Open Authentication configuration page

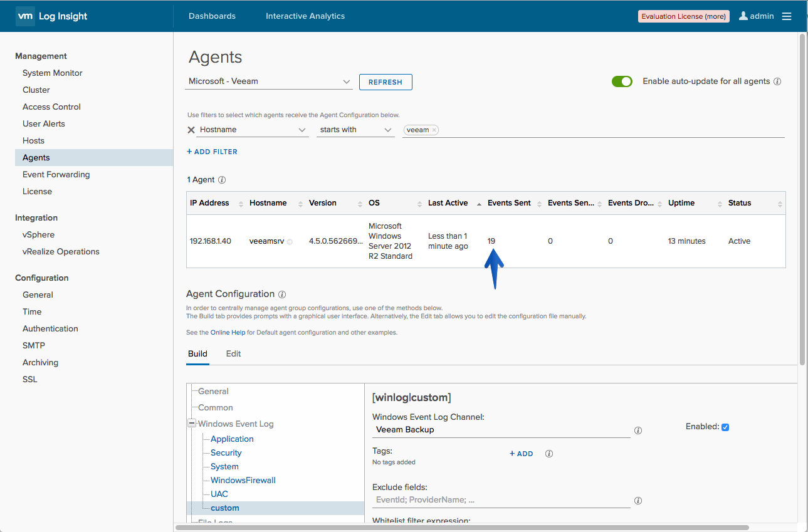pos(50,329)
